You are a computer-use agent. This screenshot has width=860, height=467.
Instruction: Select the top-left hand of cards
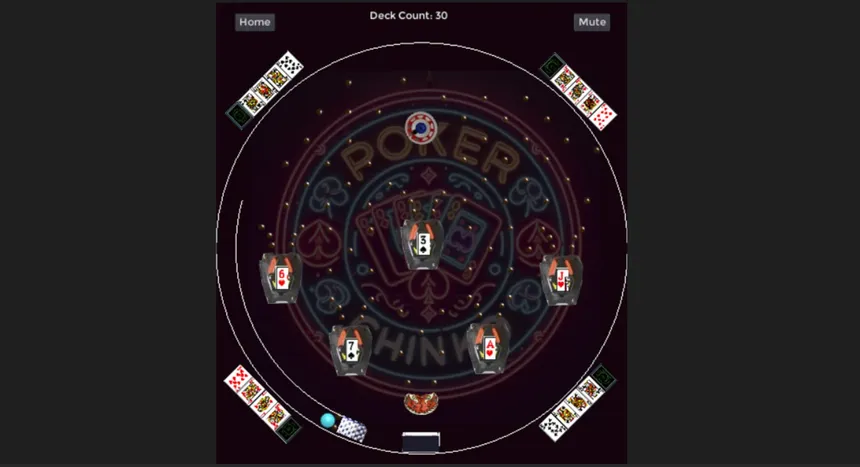point(264,89)
